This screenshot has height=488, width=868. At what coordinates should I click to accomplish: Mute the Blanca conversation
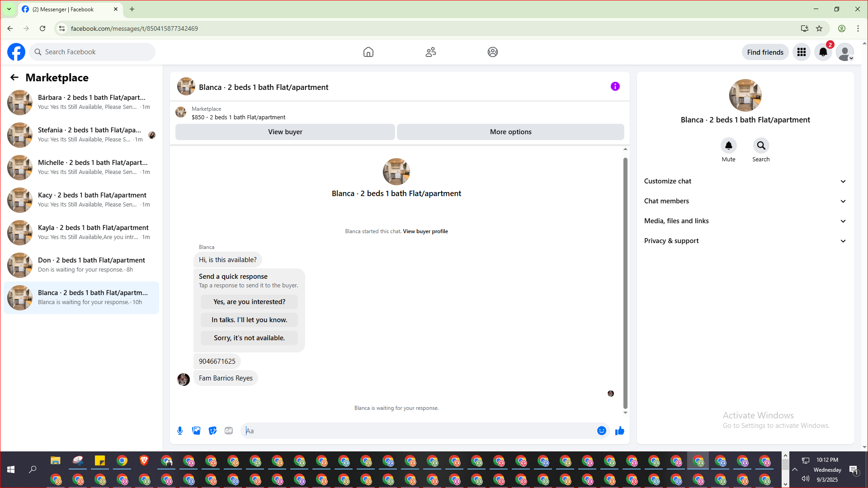(x=728, y=145)
